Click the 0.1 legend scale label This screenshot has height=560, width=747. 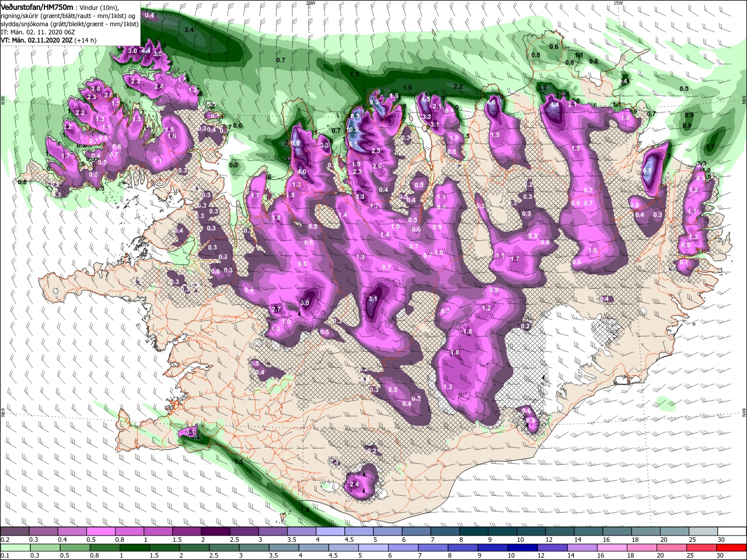pos(5,556)
